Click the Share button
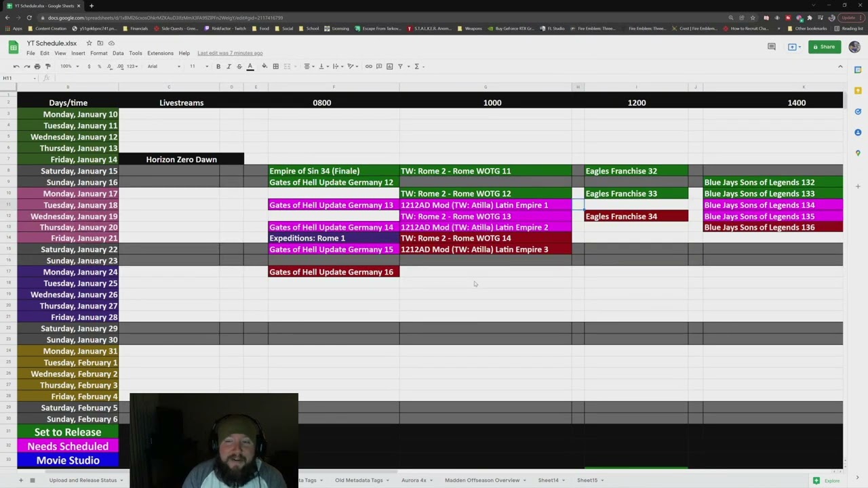Image resolution: width=868 pixels, height=488 pixels. pyautogui.click(x=825, y=47)
